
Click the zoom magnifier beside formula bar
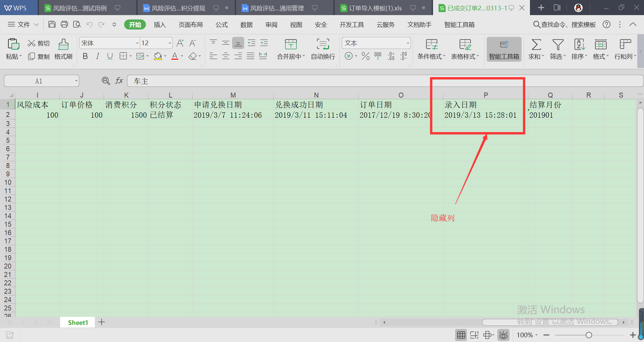point(106,81)
